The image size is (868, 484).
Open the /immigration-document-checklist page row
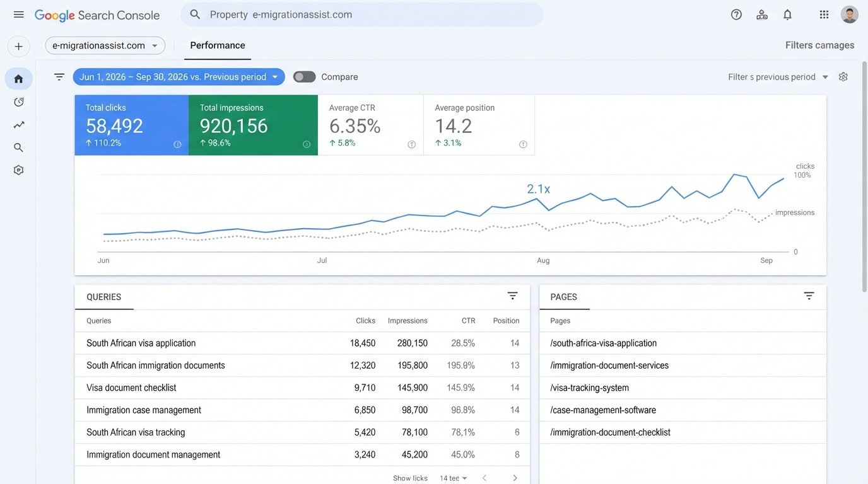pos(683,432)
